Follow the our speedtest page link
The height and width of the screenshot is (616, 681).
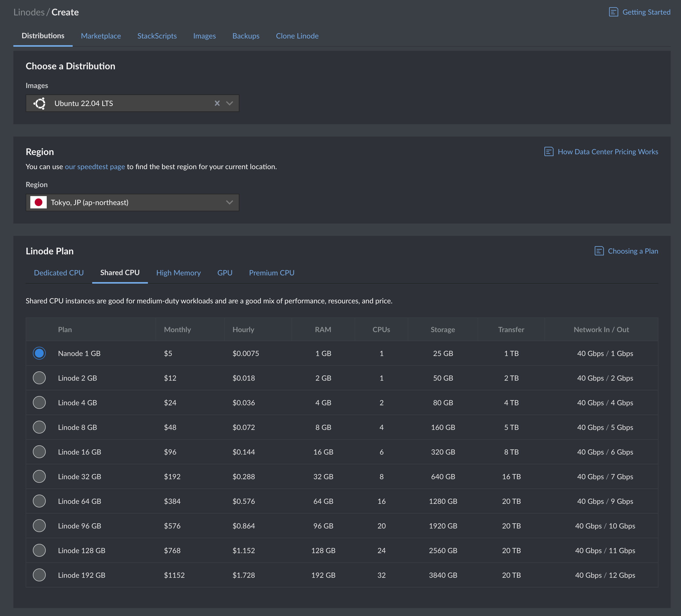[x=95, y=167]
